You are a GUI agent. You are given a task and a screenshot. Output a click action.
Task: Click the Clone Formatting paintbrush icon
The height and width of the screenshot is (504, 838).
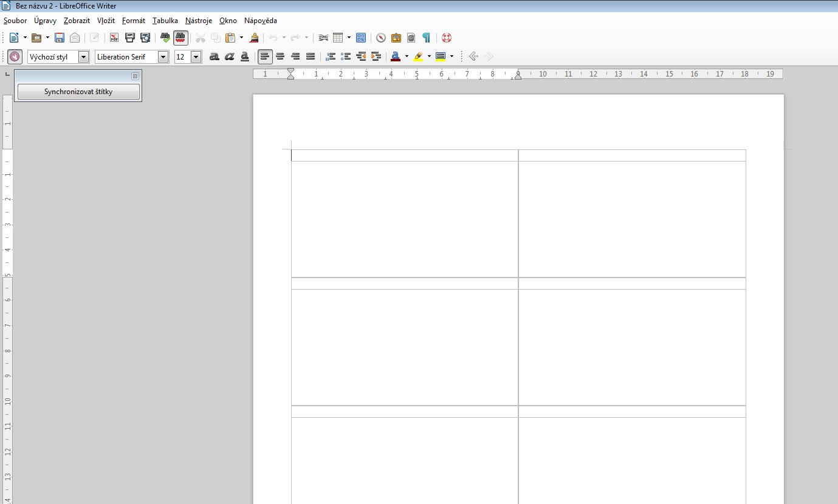click(255, 38)
